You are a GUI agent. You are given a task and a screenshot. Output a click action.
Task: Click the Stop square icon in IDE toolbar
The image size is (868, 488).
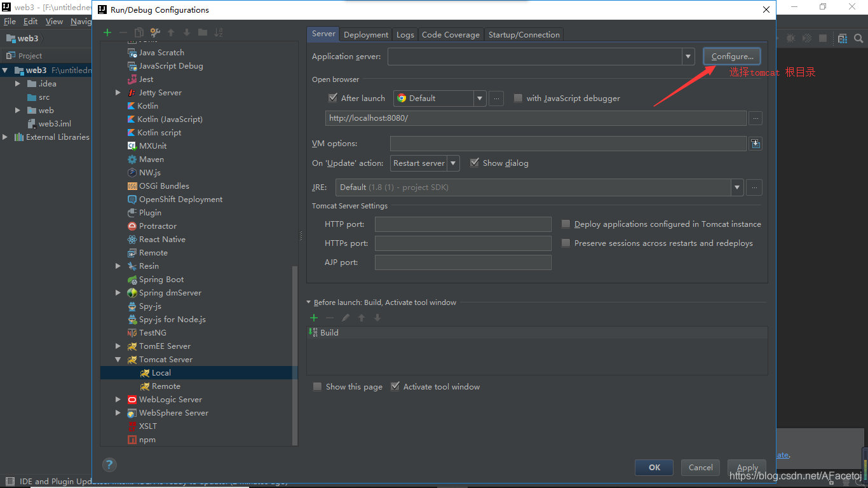pyautogui.click(x=823, y=39)
